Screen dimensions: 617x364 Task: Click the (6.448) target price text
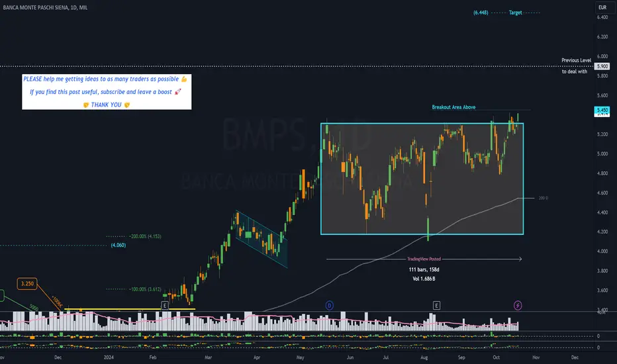(481, 13)
